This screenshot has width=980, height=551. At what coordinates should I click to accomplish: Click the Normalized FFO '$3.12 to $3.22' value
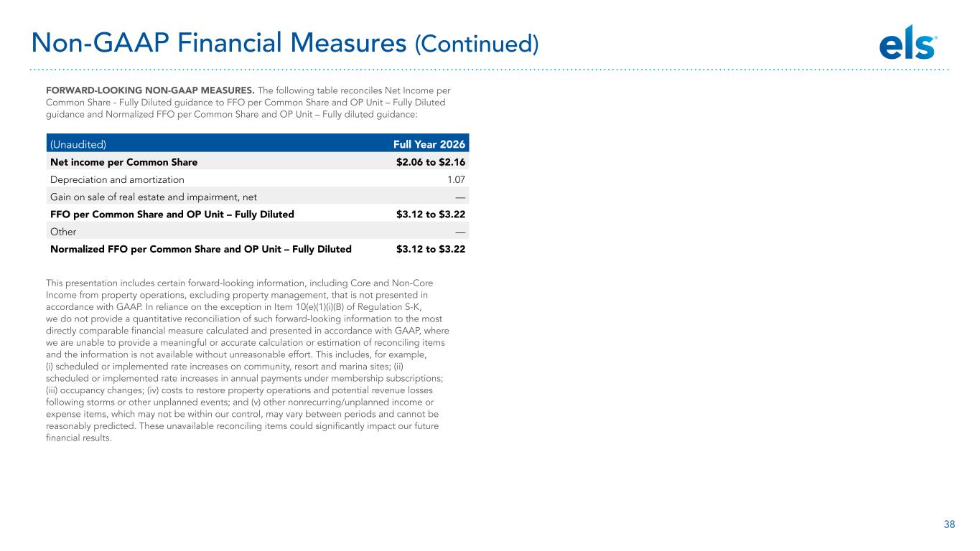point(431,249)
